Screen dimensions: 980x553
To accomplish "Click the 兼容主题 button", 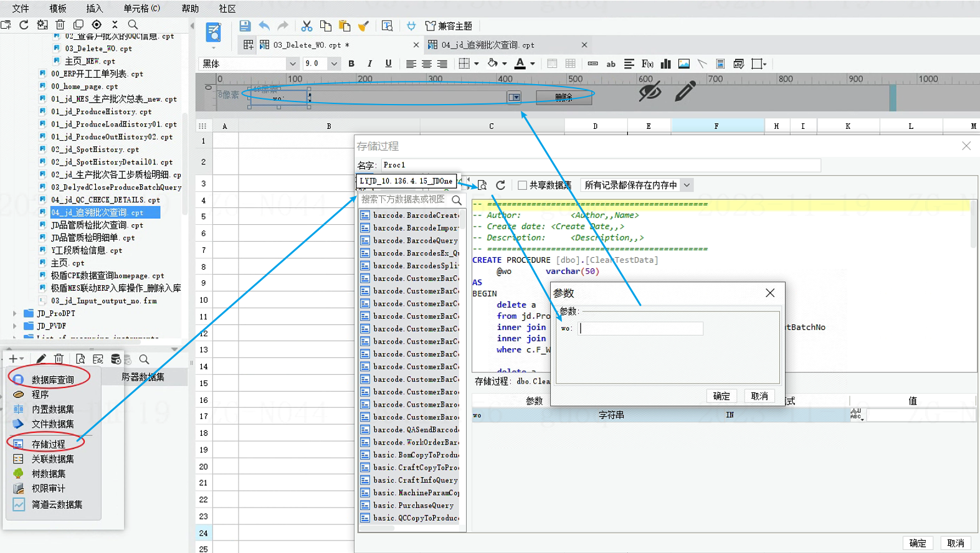I will click(x=449, y=26).
